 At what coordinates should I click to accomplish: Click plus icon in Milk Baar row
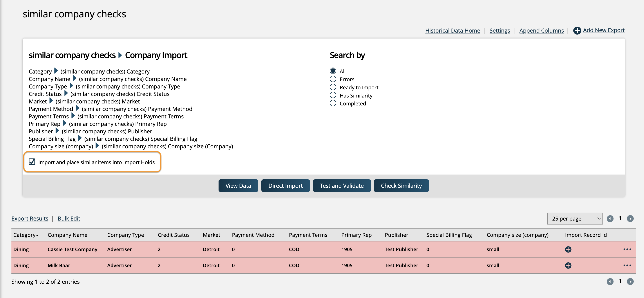click(568, 265)
